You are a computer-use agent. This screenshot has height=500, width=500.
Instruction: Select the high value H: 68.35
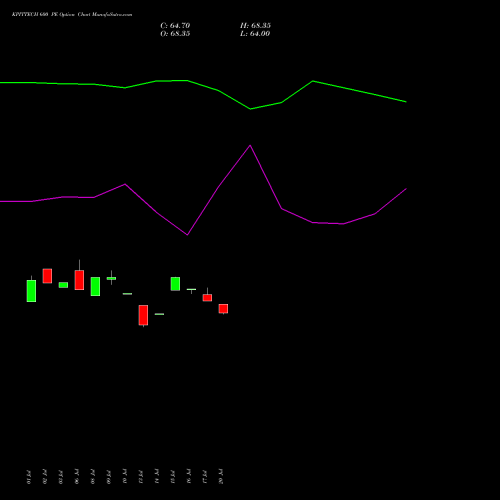pos(255,26)
